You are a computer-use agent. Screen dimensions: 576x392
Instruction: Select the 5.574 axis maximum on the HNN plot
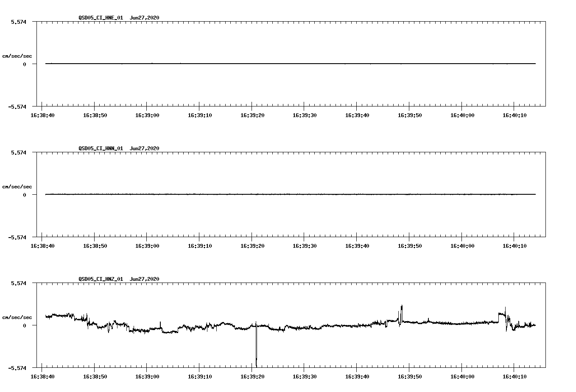pos(19,152)
